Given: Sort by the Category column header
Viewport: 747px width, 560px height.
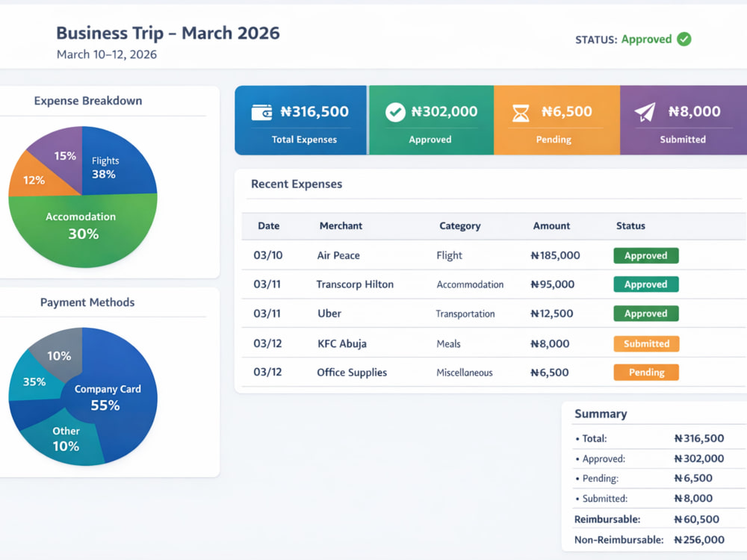Looking at the screenshot, I should click(x=459, y=226).
